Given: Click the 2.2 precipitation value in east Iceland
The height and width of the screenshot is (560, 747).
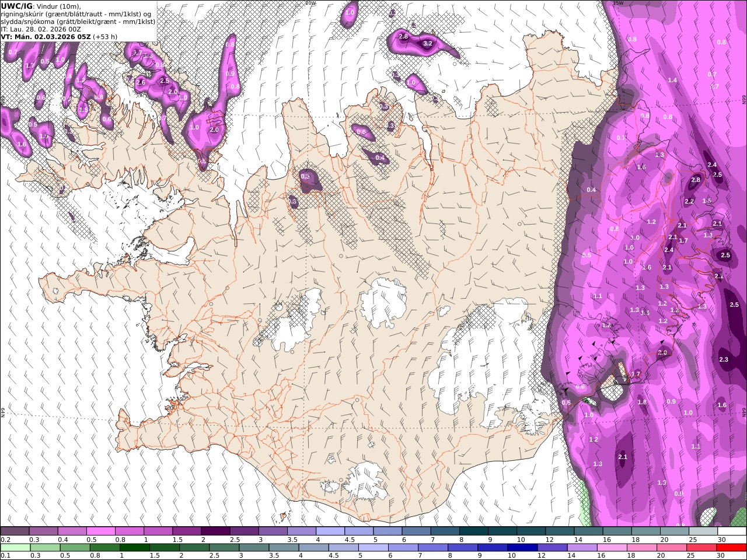Looking at the screenshot, I should click(x=689, y=201).
